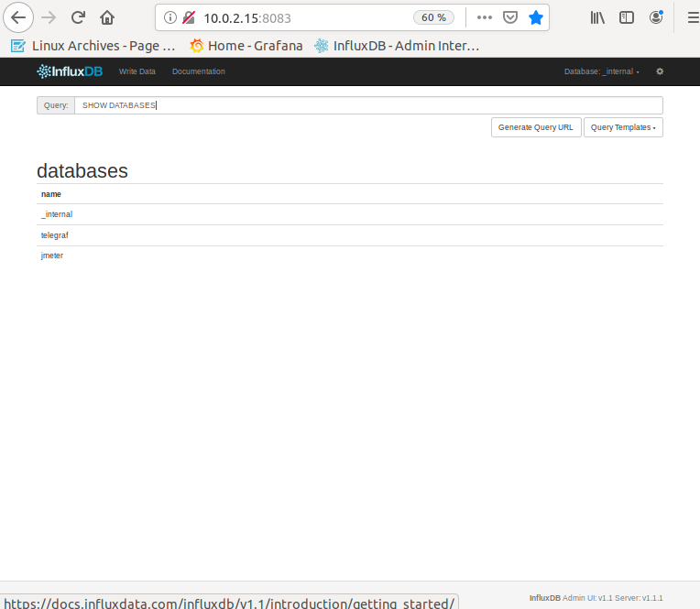
Task: Open the Write Data menu item
Action: tap(137, 71)
